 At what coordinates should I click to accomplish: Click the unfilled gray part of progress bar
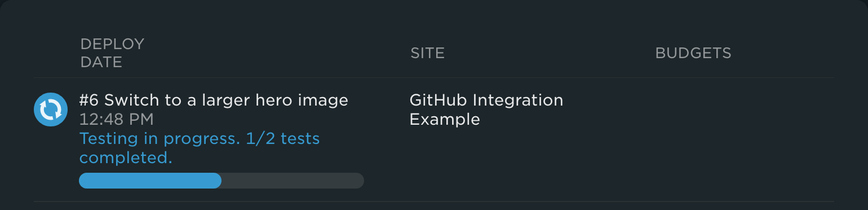(293, 181)
